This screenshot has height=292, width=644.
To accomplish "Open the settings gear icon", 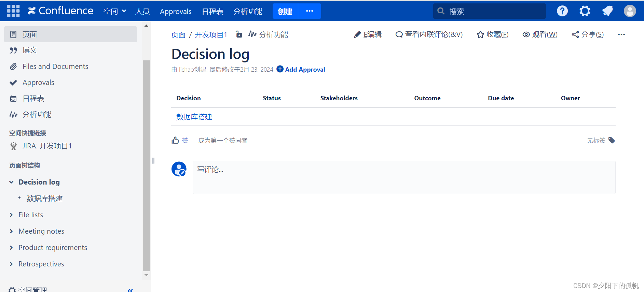I will click(585, 11).
